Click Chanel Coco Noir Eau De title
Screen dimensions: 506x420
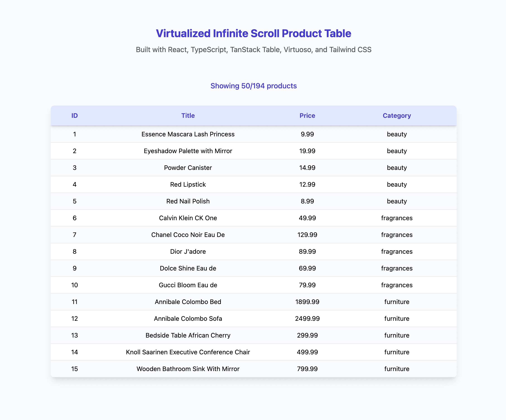tap(188, 235)
